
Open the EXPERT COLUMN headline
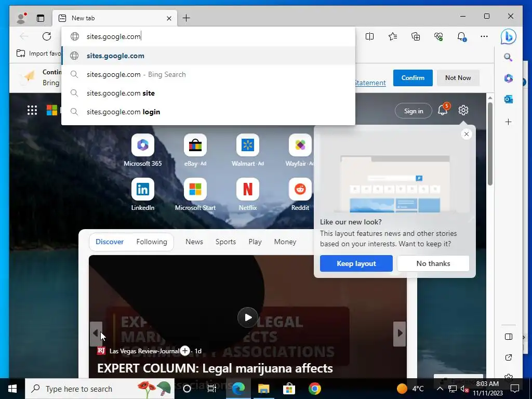(x=215, y=368)
